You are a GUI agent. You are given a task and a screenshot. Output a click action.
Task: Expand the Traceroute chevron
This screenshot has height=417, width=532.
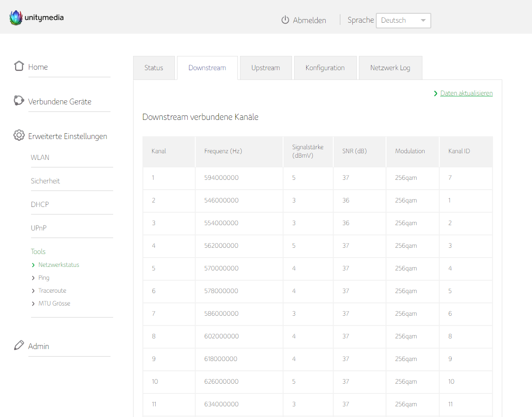pos(33,291)
